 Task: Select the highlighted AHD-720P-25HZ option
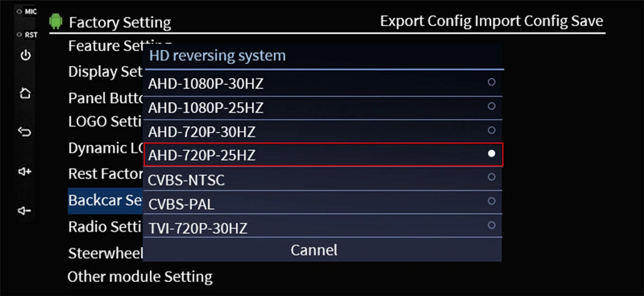(x=323, y=155)
